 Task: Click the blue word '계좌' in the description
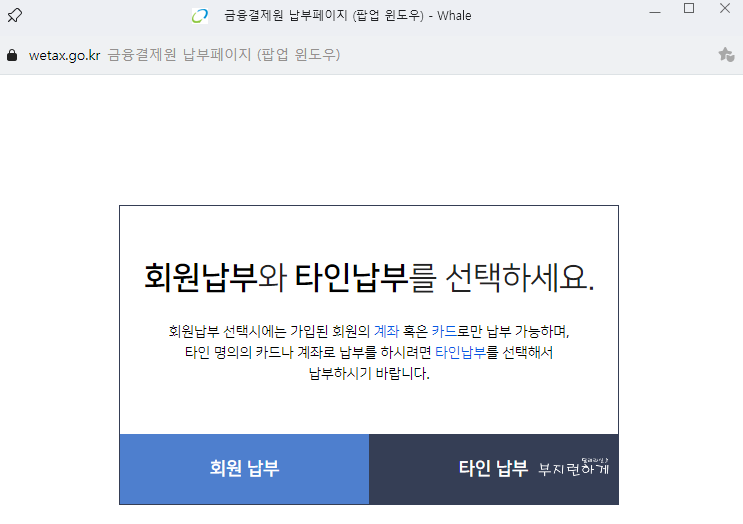[x=386, y=331]
